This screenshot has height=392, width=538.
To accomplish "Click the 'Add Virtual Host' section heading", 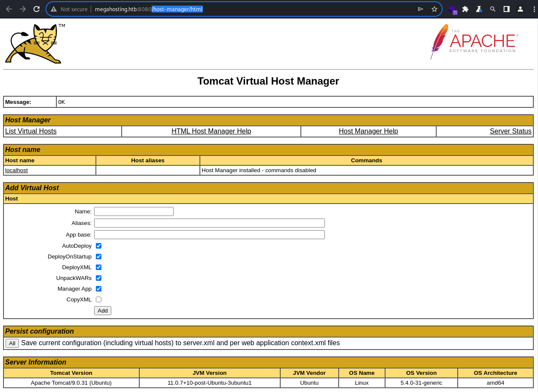I will 32,188.
